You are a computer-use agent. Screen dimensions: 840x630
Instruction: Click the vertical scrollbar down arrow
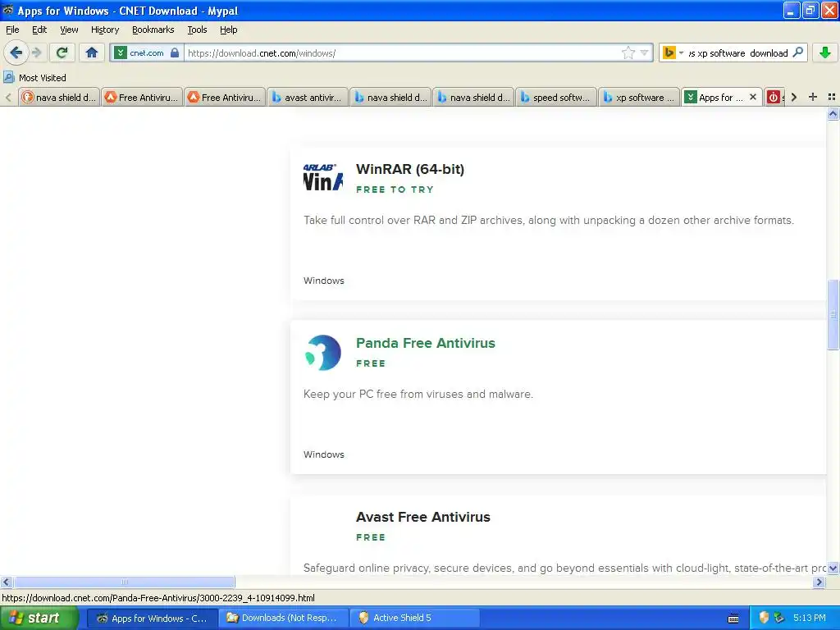click(833, 568)
